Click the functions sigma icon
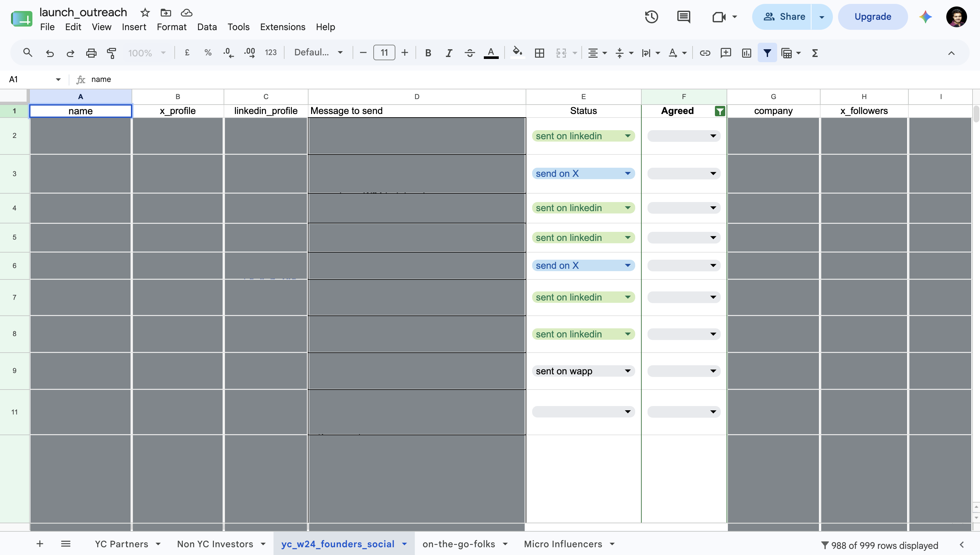 coord(815,53)
